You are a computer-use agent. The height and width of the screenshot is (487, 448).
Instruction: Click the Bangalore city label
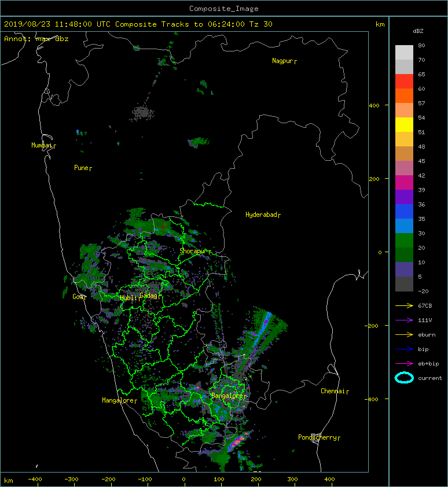(x=227, y=396)
